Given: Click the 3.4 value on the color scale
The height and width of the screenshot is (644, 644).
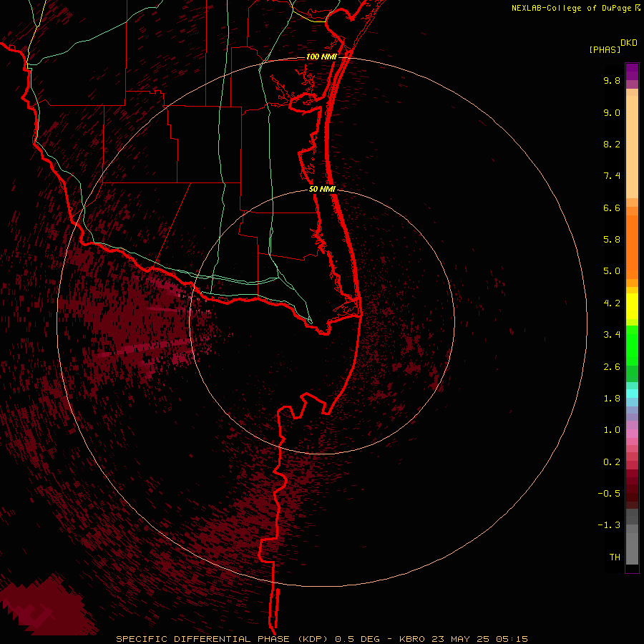Looking at the screenshot, I should tap(612, 335).
